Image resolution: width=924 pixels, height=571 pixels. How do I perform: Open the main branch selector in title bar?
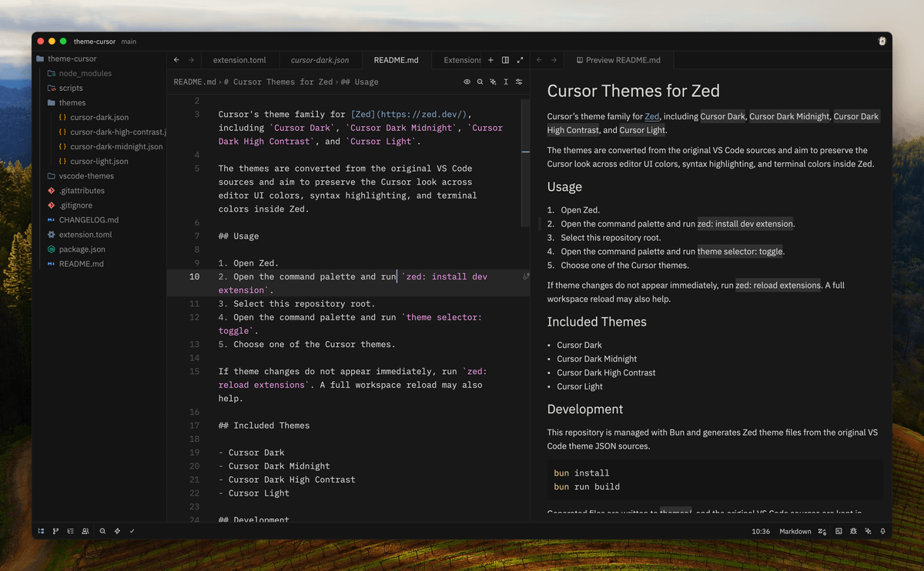click(x=129, y=42)
